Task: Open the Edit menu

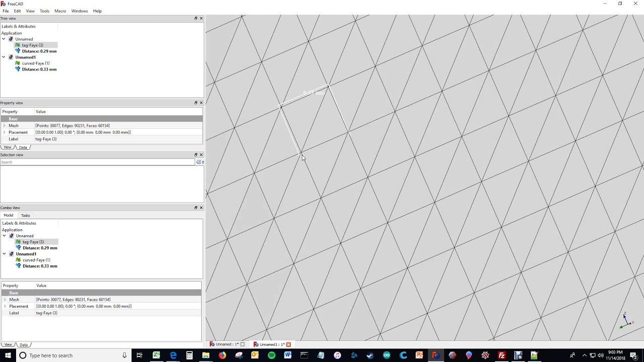Action: pyautogui.click(x=18, y=11)
